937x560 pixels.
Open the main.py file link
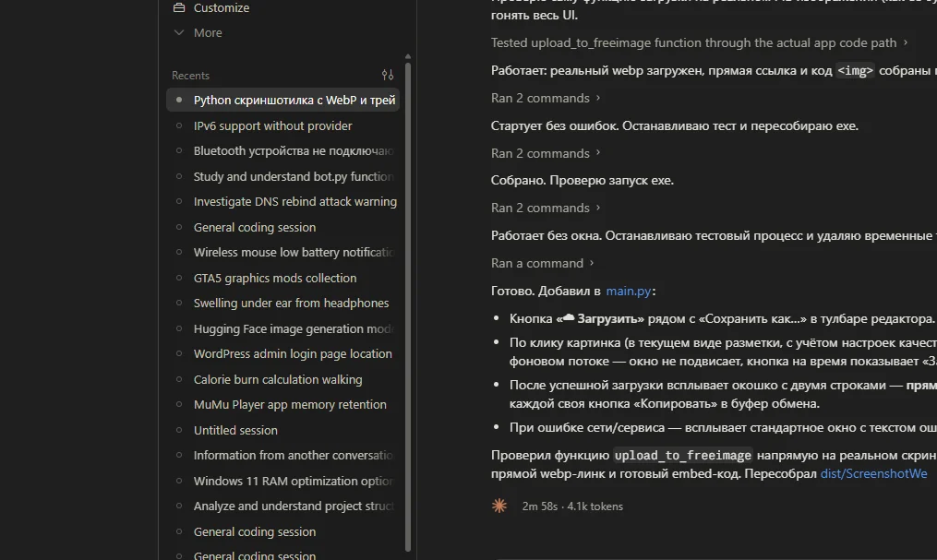(628, 291)
